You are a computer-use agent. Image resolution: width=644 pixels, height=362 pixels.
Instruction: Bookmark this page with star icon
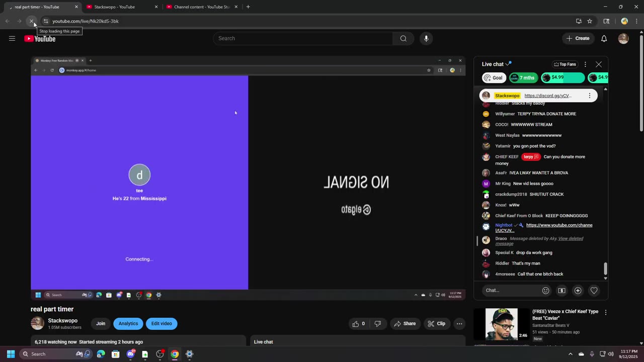590,21
